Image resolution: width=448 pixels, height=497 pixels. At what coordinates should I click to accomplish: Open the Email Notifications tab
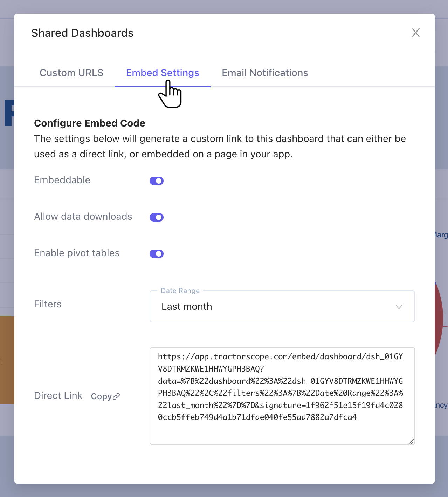(x=265, y=73)
